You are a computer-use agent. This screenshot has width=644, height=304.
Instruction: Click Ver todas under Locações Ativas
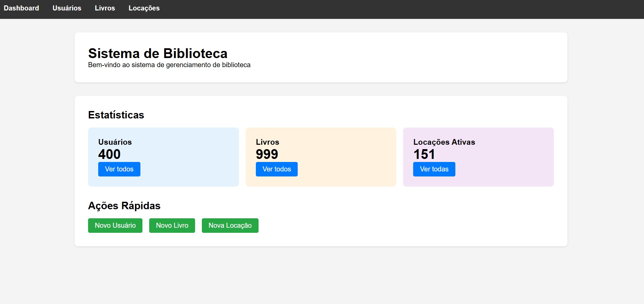434,169
